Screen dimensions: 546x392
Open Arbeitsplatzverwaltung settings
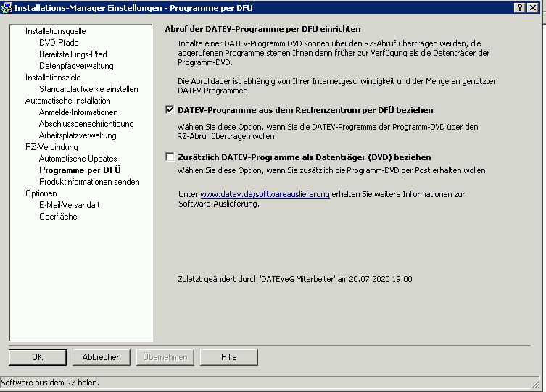pos(78,135)
